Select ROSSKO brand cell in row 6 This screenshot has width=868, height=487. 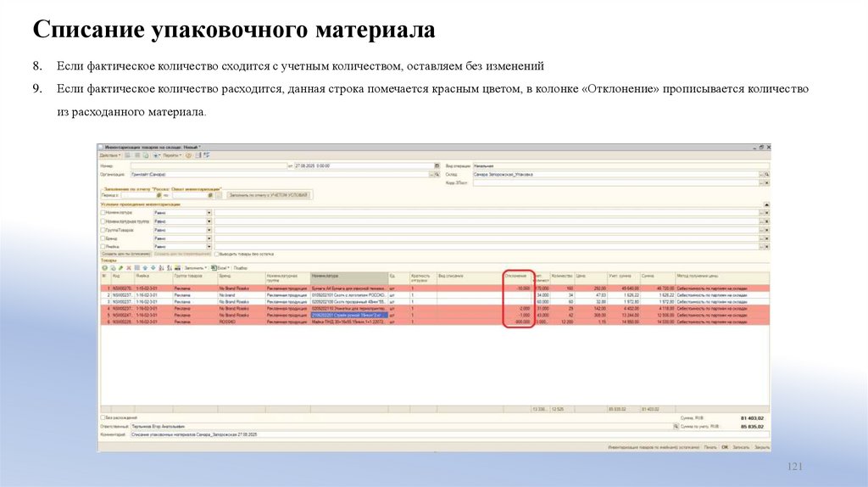click(241, 322)
